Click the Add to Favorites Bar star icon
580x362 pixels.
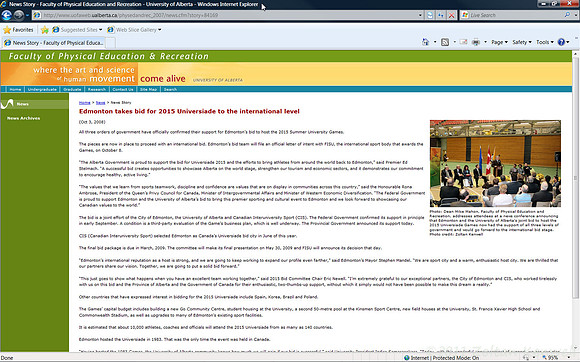(x=45, y=30)
